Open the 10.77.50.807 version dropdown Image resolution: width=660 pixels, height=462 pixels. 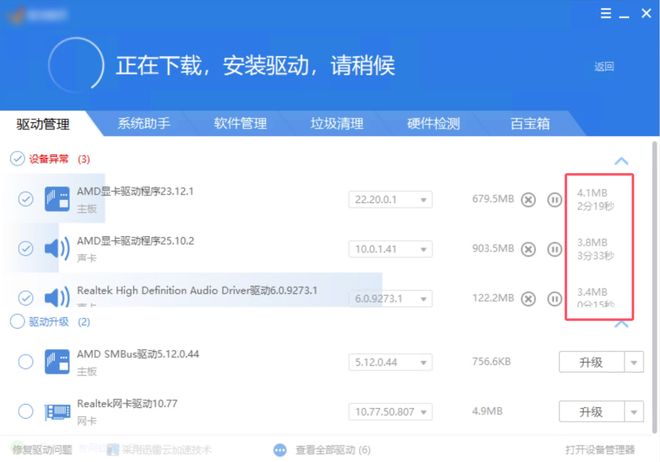click(x=390, y=412)
